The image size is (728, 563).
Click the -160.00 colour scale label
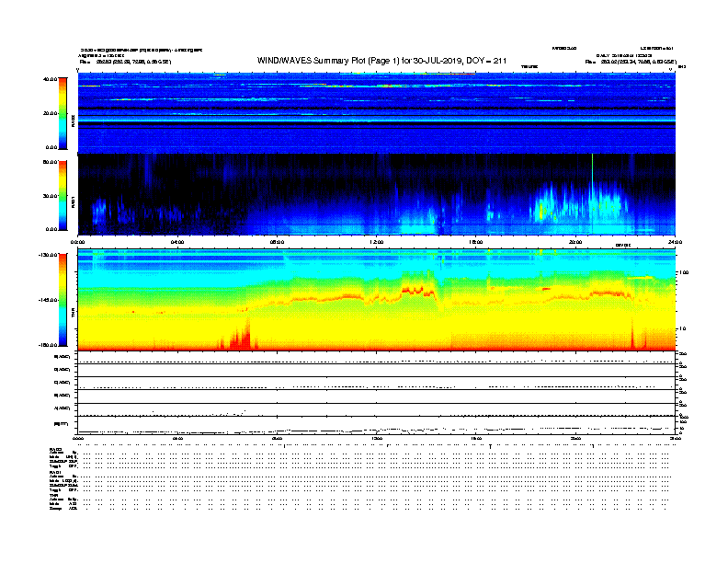[49, 345]
